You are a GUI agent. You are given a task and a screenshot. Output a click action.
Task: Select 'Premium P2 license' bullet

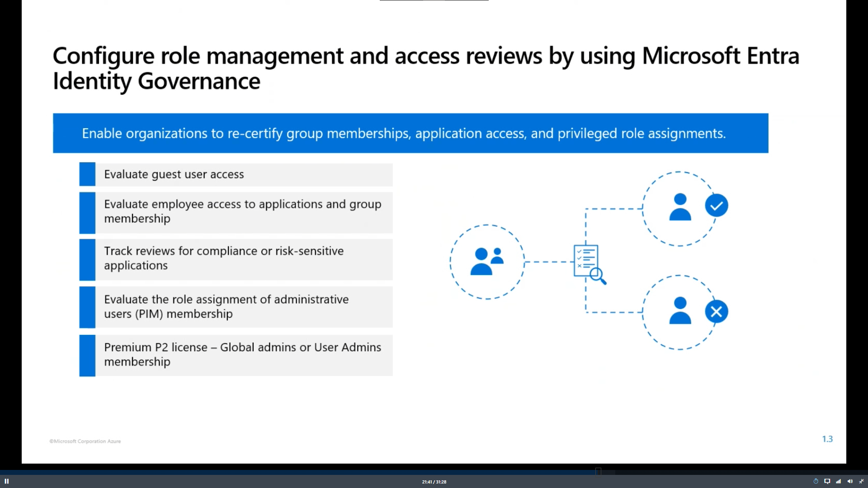(236, 355)
